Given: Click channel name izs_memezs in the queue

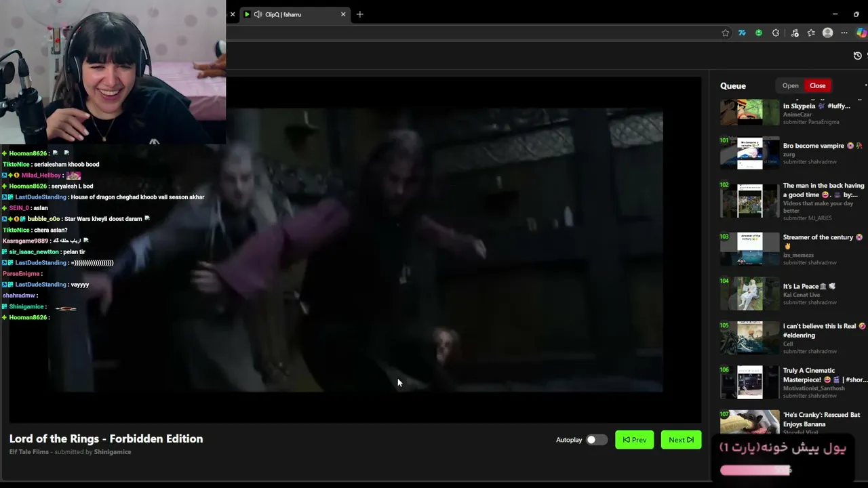Looking at the screenshot, I should pyautogui.click(x=798, y=255).
